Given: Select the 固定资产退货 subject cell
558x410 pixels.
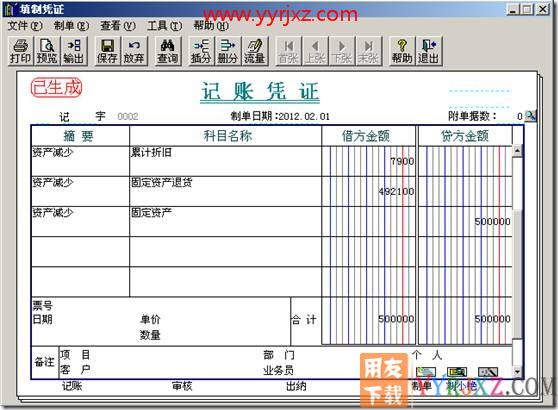Looking at the screenshot, I should tap(226, 191).
